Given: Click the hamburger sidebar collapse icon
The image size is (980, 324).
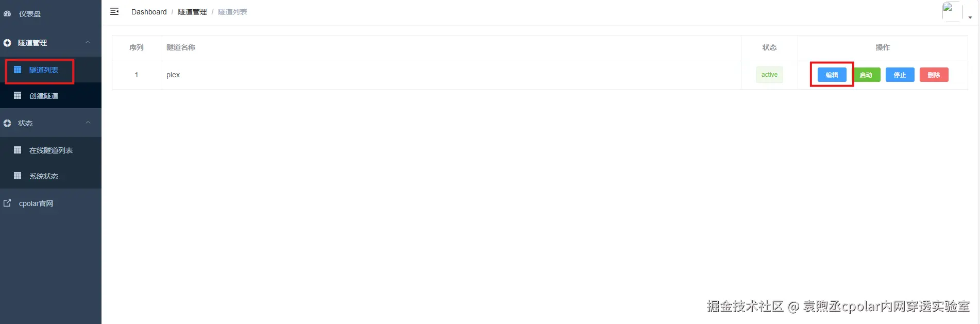Looking at the screenshot, I should [x=114, y=11].
